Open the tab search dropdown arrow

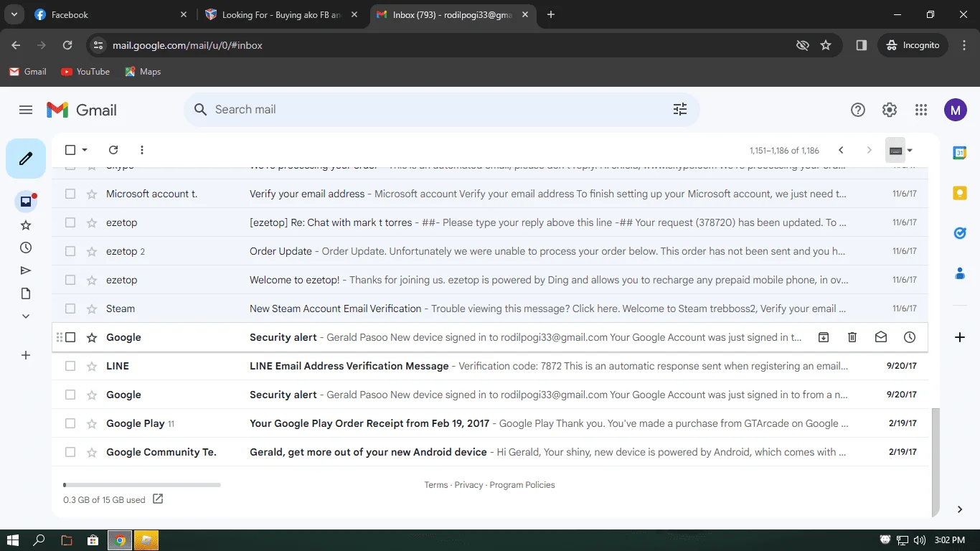point(14,14)
